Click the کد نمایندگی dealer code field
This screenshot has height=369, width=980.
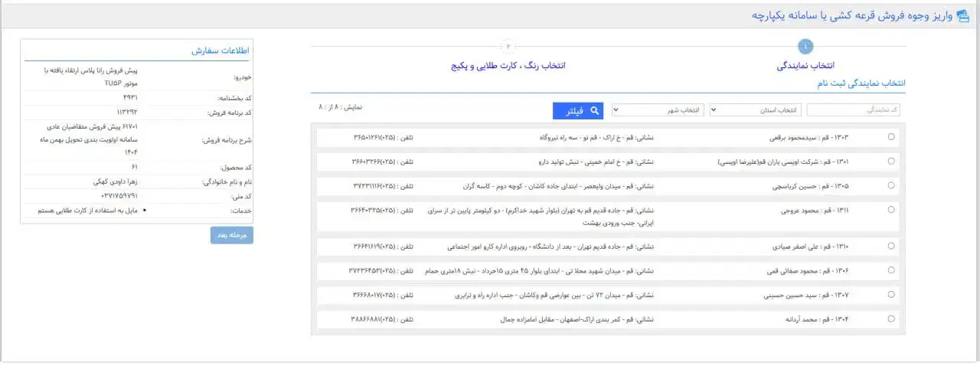[854, 110]
